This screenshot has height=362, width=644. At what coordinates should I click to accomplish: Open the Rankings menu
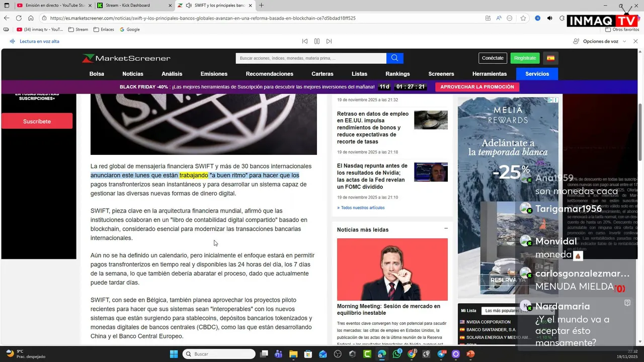(x=397, y=74)
